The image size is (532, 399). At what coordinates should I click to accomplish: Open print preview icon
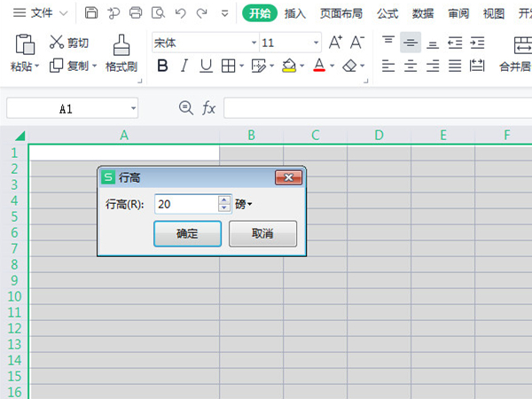point(158,13)
